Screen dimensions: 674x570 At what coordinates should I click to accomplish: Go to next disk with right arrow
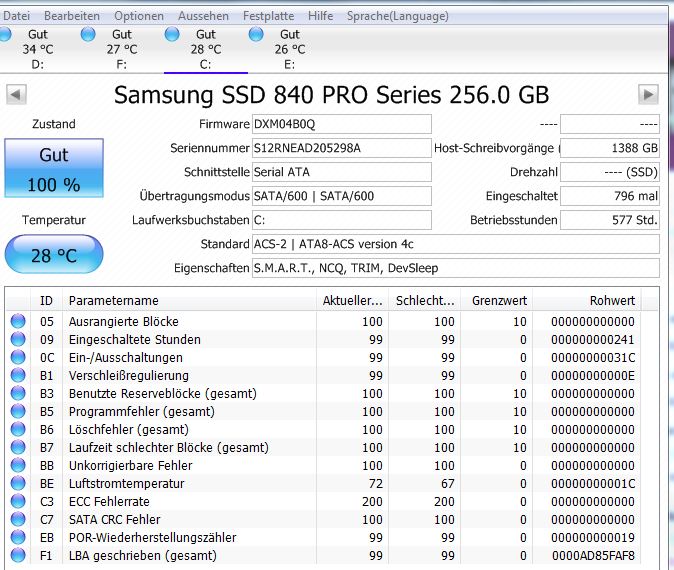[x=648, y=94]
